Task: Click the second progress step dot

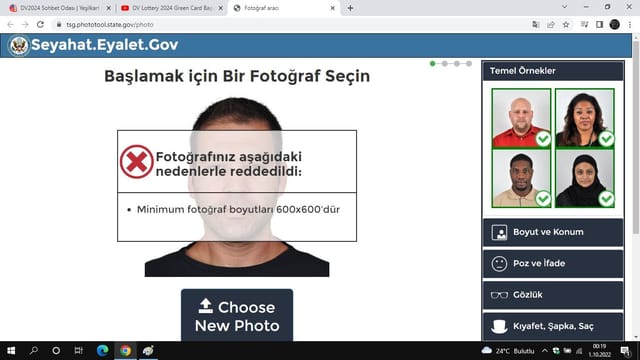Action: pyautogui.click(x=445, y=64)
